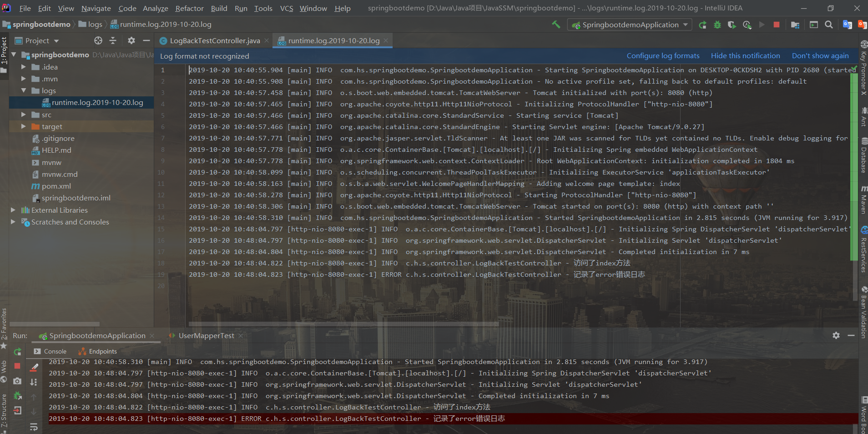
Task: Expand the src folder
Action: 24,115
